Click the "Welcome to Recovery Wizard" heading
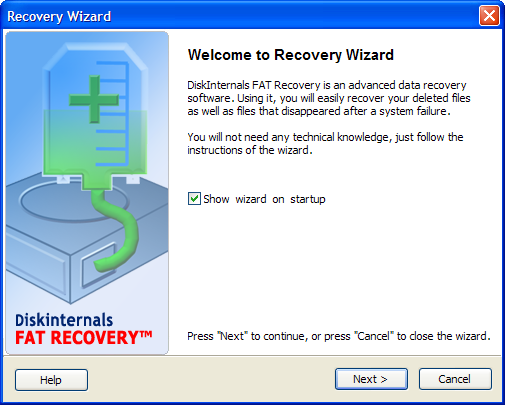Image resolution: width=505 pixels, height=405 pixels. (291, 55)
